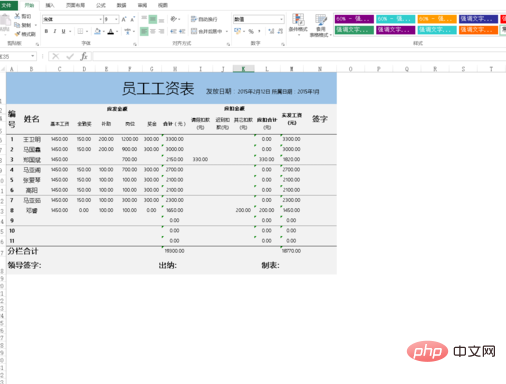The height and width of the screenshot is (384, 506).
Task: Click the formula bar confirm checkmark icon
Action: coord(70,56)
